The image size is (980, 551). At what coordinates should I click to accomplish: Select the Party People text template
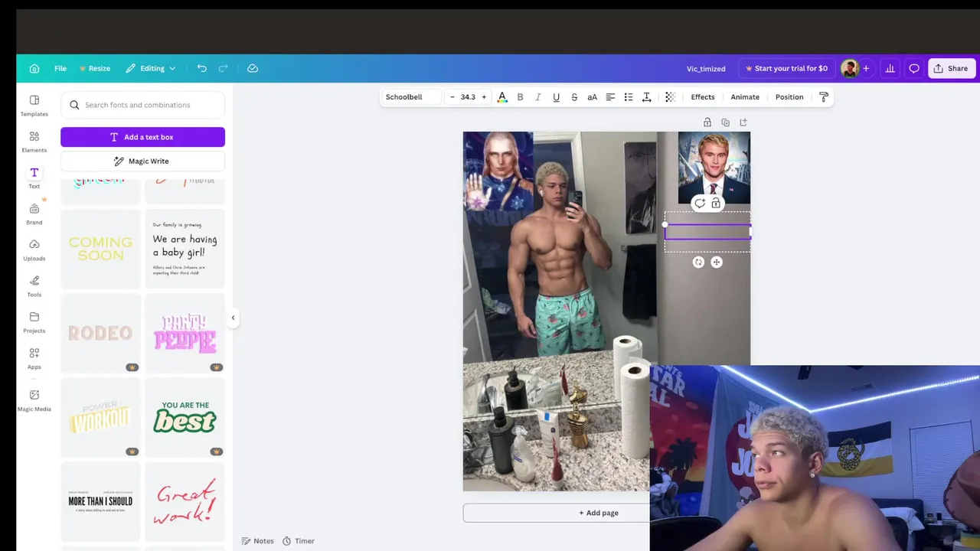(x=185, y=333)
